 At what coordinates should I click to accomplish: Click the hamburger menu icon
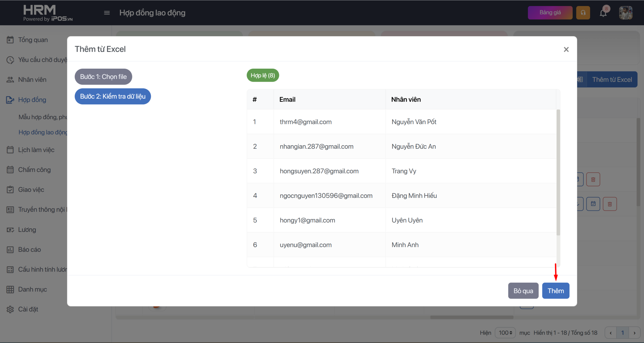click(107, 13)
